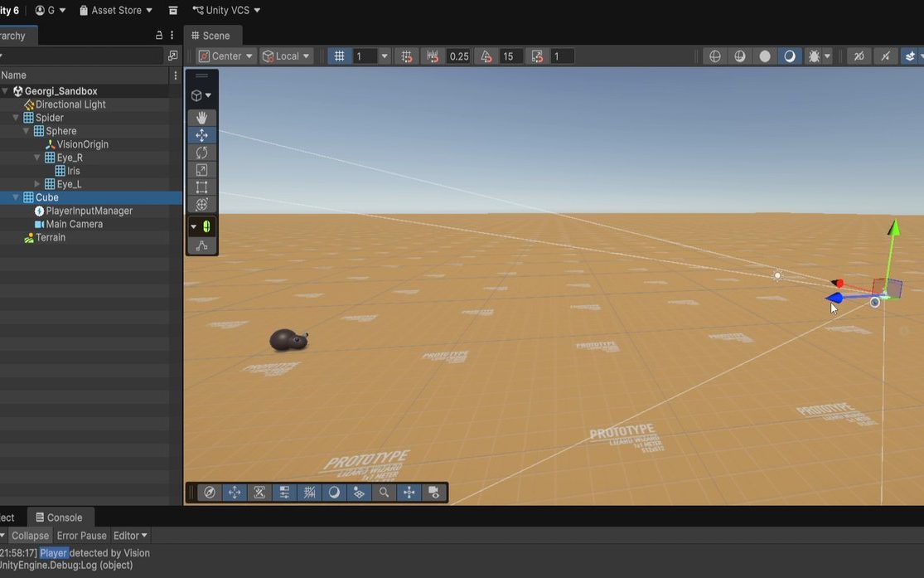Toggle Collapse in Console
The width and height of the screenshot is (924, 578).
[x=30, y=536]
